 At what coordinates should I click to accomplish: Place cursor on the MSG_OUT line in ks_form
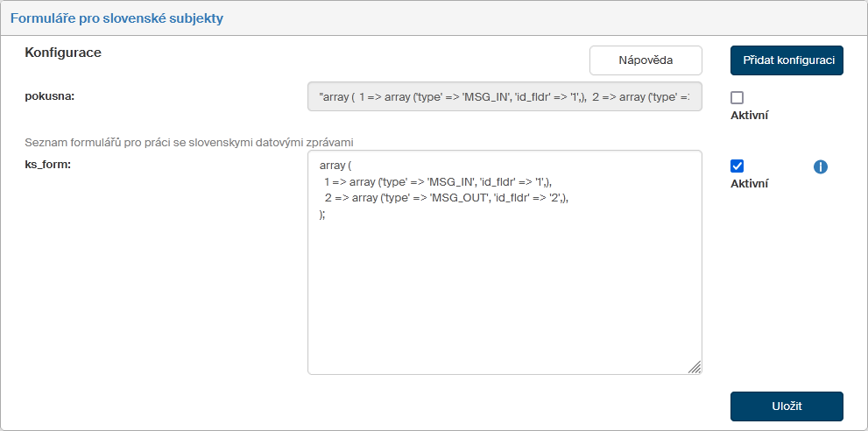[x=452, y=198]
